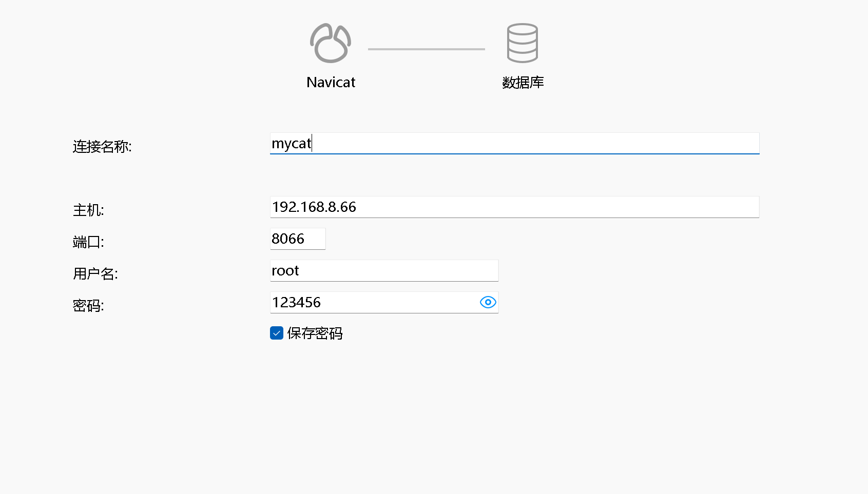Click the Navicat logo icon
The image size is (868, 494).
[x=331, y=43]
